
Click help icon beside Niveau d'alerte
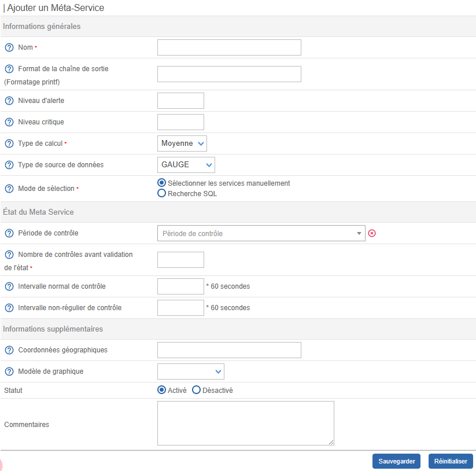[9, 101]
